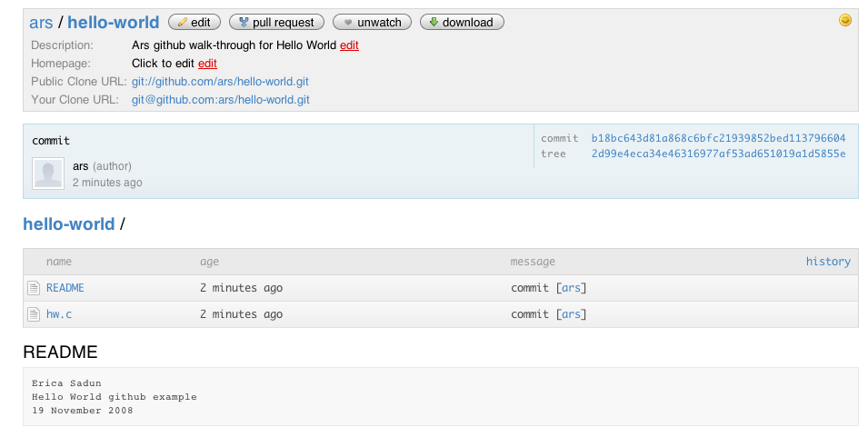Click the yellow smiley icon

(x=844, y=21)
